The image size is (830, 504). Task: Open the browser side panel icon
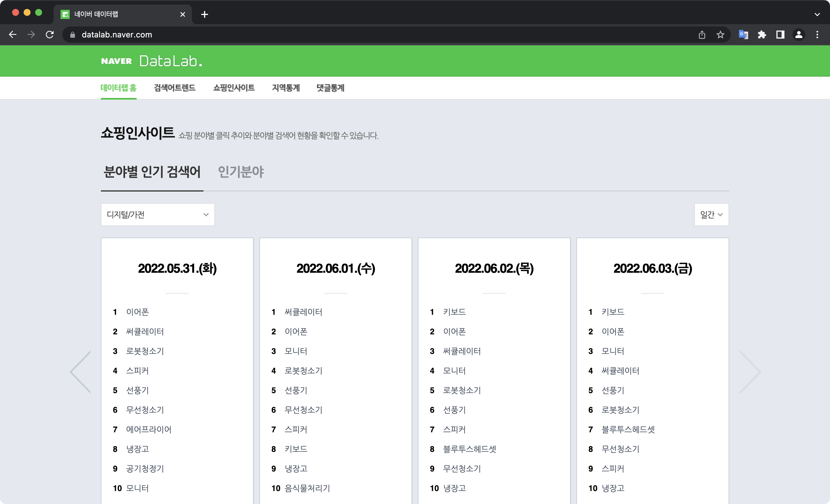[780, 34]
